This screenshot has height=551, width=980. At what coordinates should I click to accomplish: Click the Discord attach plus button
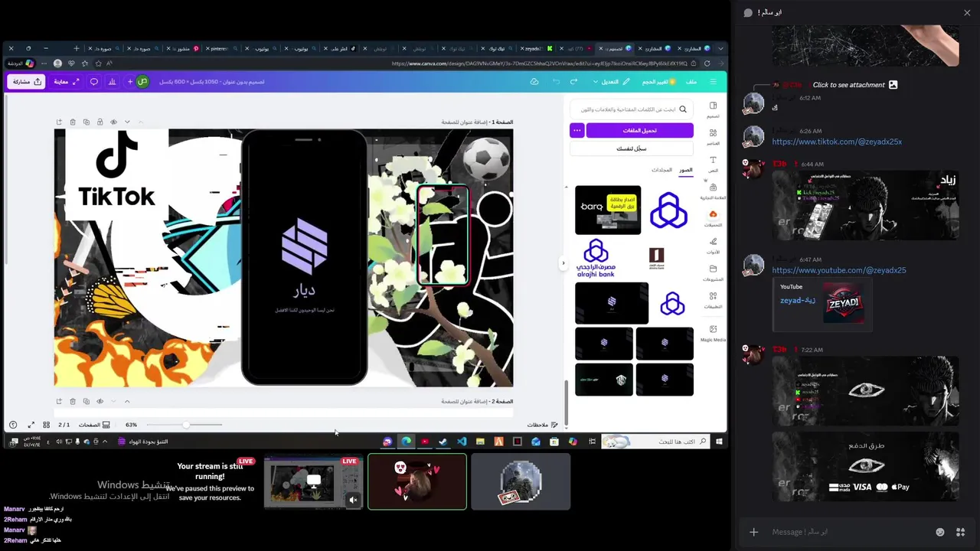click(754, 532)
